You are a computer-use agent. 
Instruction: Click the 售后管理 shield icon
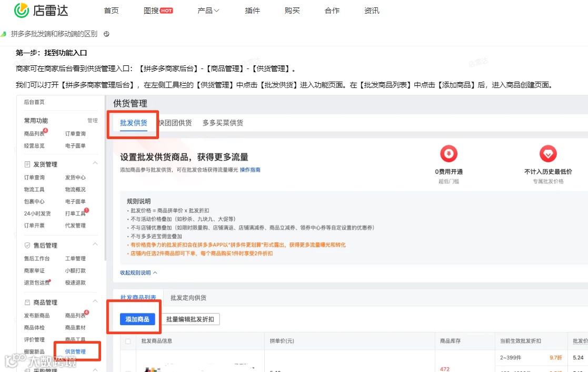(x=27, y=245)
